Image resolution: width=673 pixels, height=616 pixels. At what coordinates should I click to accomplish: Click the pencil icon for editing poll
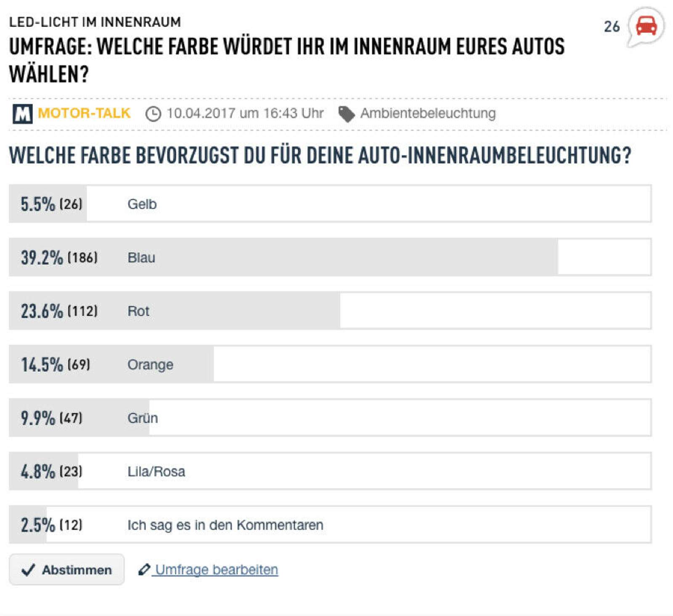point(144,570)
